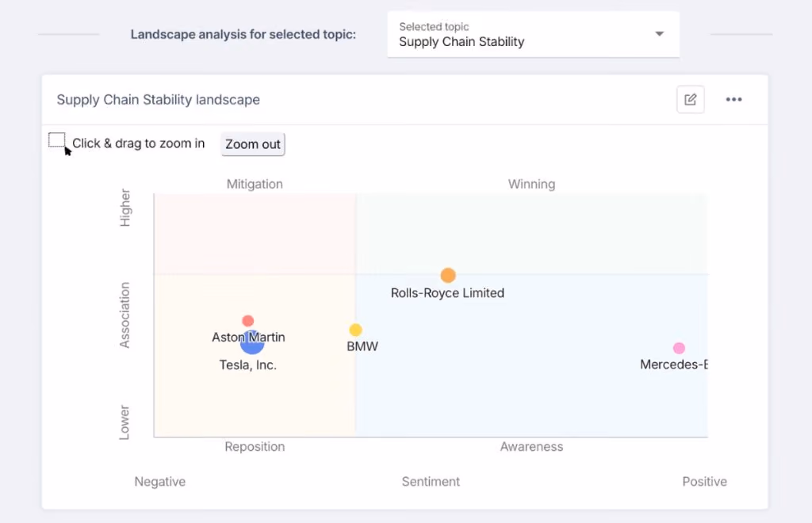Click the Landscape analysis for selected topic heading
Image resolution: width=812 pixels, height=523 pixels.
pyautogui.click(x=243, y=35)
